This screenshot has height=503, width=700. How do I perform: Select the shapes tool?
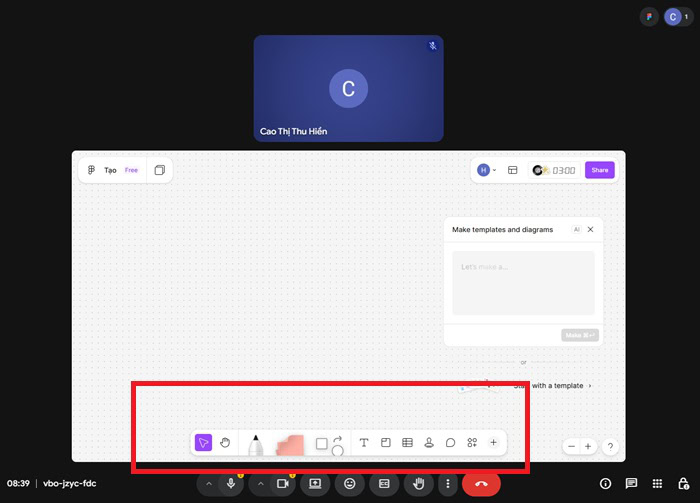[322, 444]
